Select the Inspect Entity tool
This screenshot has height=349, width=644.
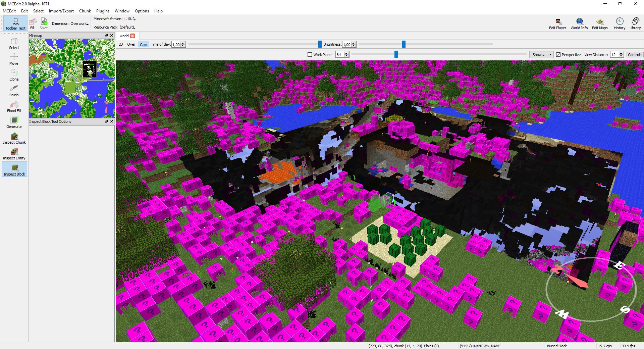[14, 154]
